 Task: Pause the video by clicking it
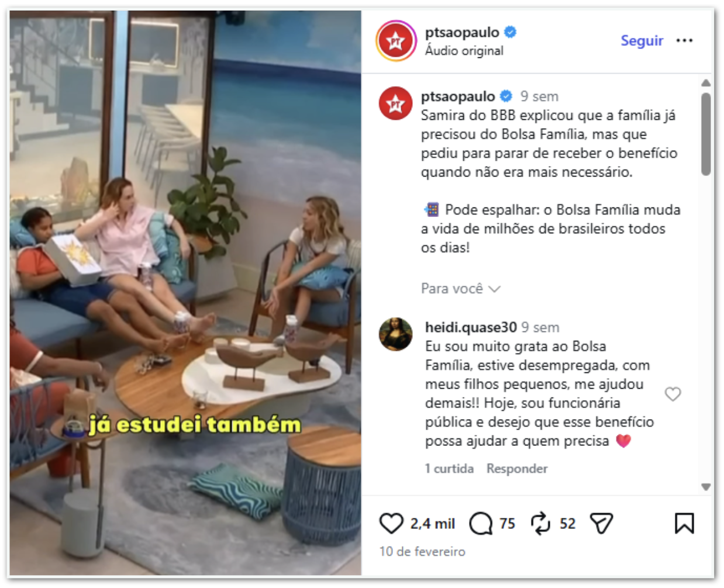185,293
